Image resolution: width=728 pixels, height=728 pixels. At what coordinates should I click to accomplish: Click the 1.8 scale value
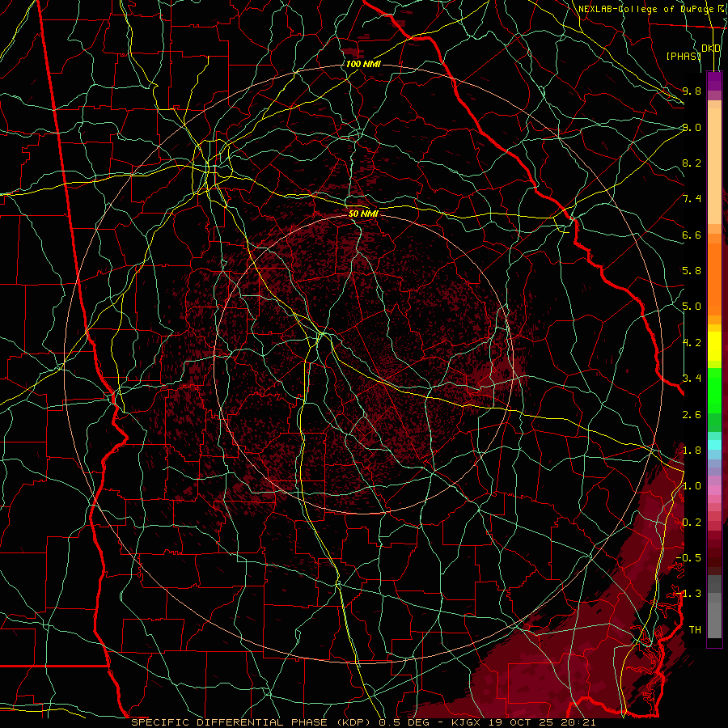coord(692,451)
